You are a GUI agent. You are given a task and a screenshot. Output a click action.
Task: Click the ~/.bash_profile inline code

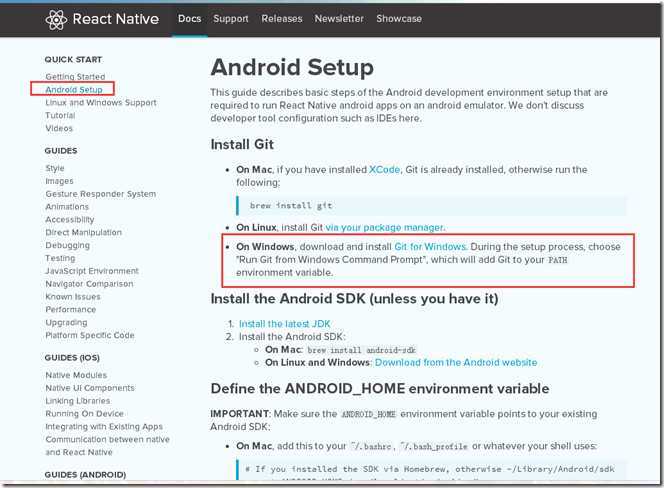click(x=434, y=446)
